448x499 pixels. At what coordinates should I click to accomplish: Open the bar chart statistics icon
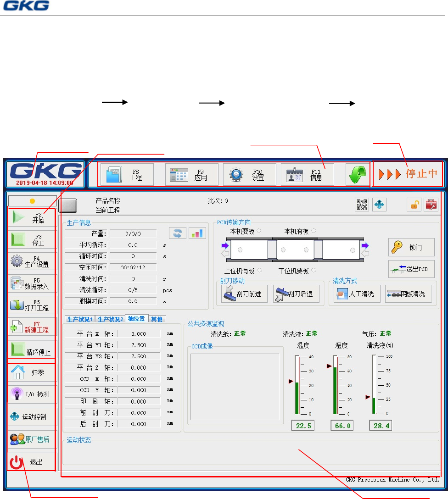197,233
